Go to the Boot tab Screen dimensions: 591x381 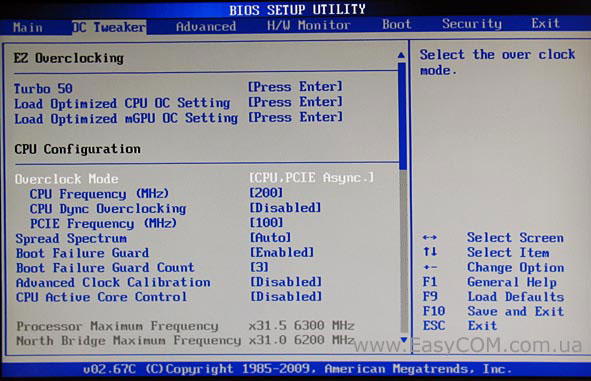pos(397,24)
